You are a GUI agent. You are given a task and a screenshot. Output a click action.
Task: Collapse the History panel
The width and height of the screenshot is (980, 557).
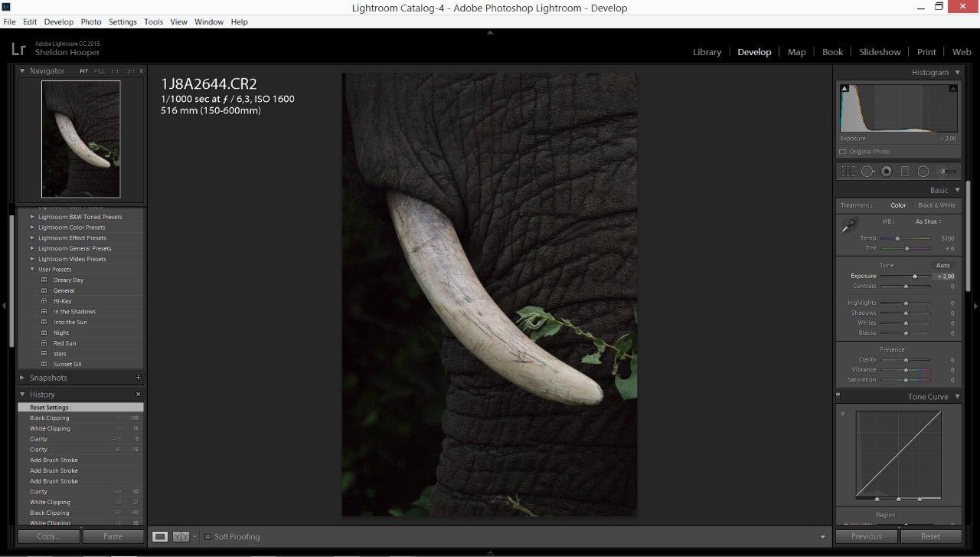(22, 395)
